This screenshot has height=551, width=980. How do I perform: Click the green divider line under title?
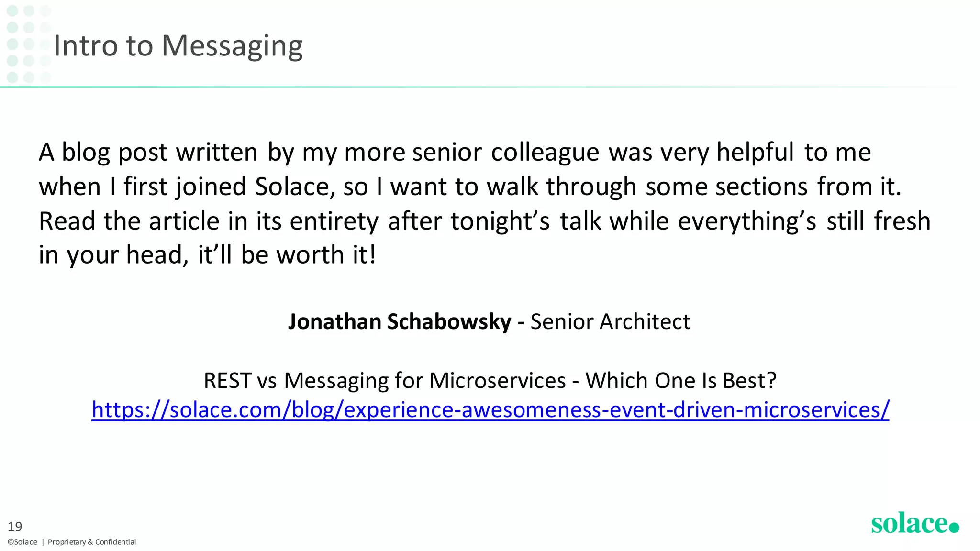(479, 87)
